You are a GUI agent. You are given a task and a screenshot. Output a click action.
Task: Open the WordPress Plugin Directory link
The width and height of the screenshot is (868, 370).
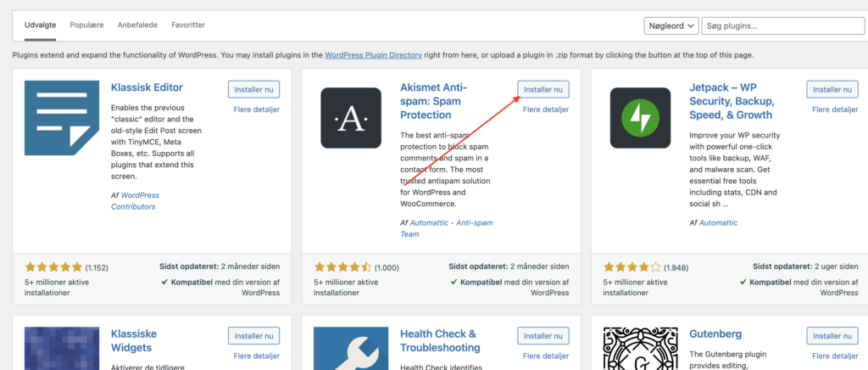coord(373,55)
